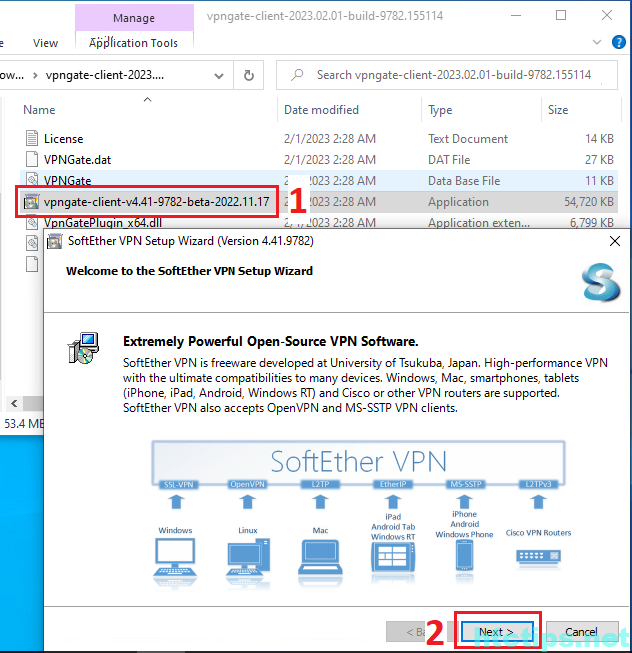
Task: Click the SoftEther S logo
Action: coord(601,282)
